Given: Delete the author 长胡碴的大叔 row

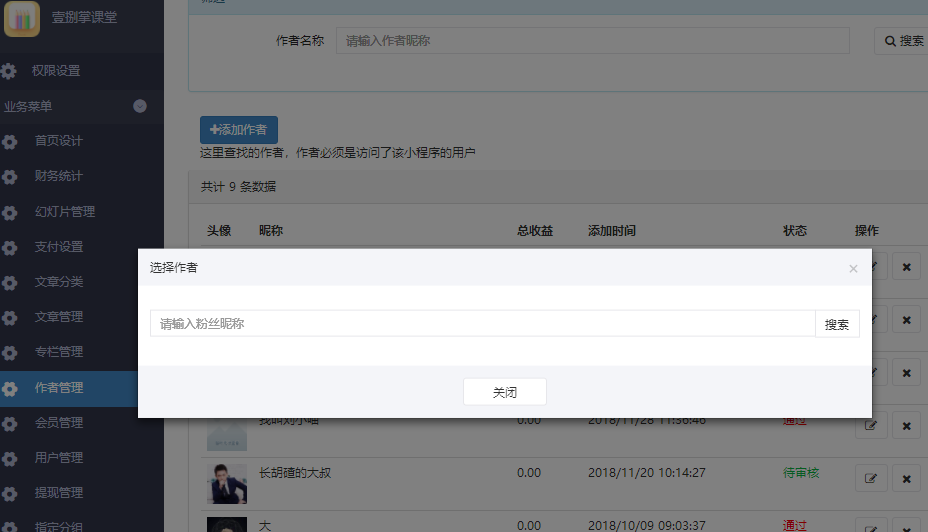Looking at the screenshot, I should coord(906,478).
